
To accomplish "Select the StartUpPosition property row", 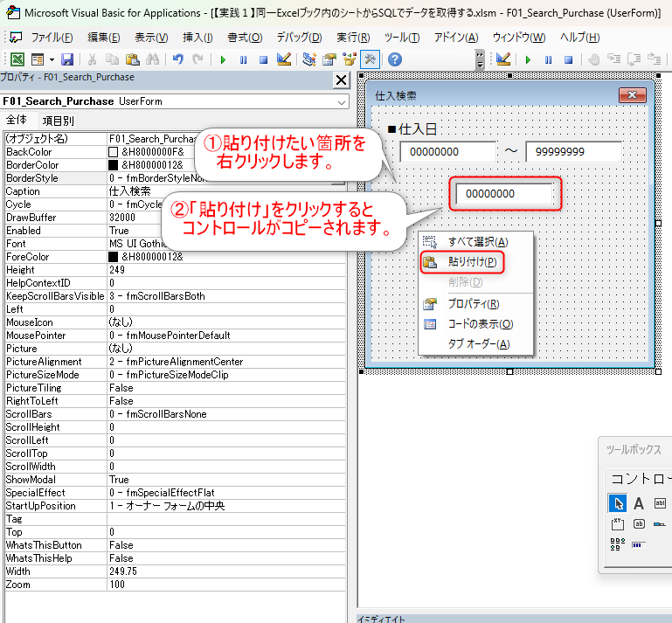I will point(175,506).
